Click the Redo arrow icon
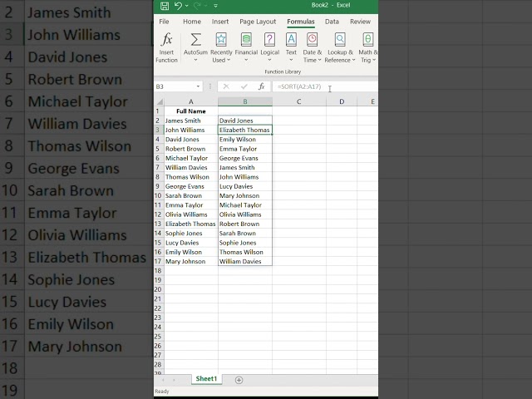This screenshot has height=399, width=532. (x=197, y=6)
